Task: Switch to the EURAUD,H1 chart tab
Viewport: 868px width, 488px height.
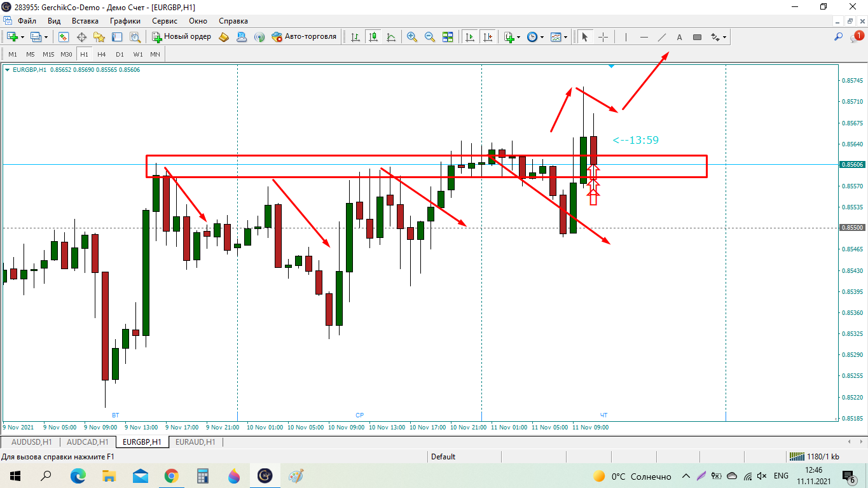Action: click(195, 442)
